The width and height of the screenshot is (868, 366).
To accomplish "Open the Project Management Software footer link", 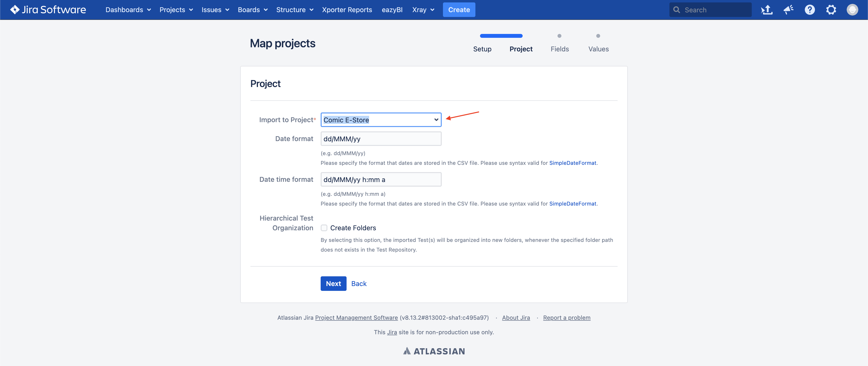I will tap(356, 318).
